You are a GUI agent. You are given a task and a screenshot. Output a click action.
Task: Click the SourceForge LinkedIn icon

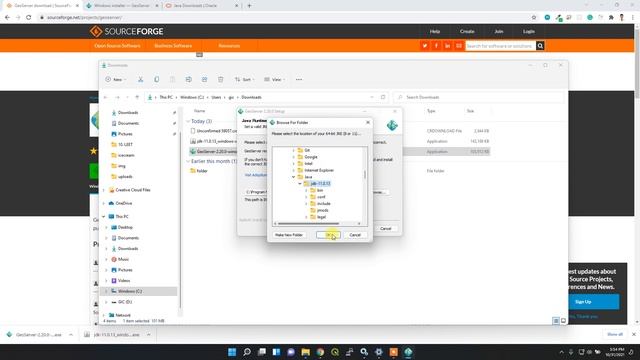[x=447, y=46]
